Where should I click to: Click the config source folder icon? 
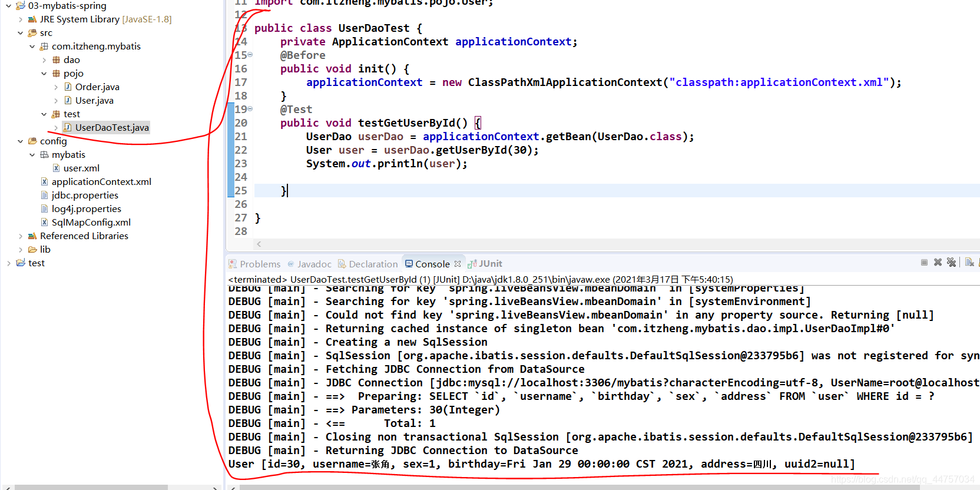click(x=32, y=141)
